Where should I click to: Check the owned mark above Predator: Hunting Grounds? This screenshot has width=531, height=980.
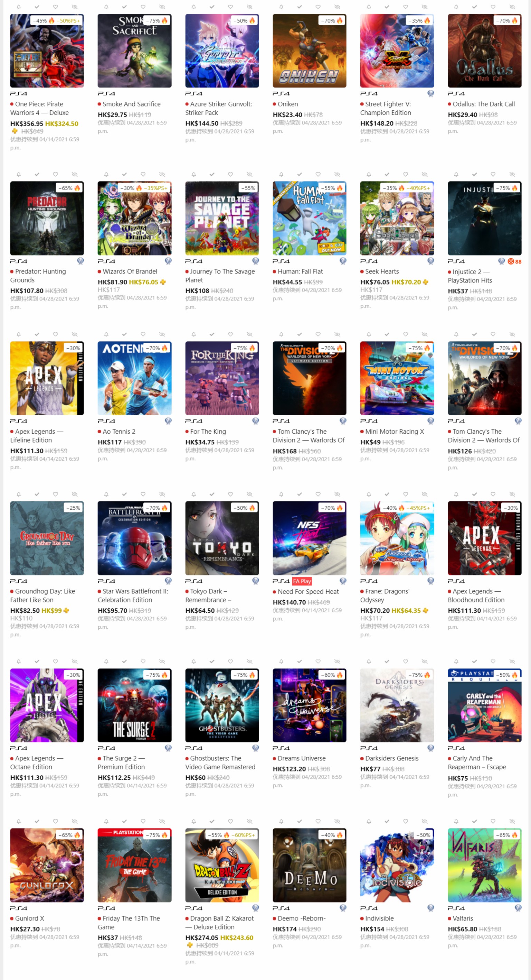coord(37,174)
